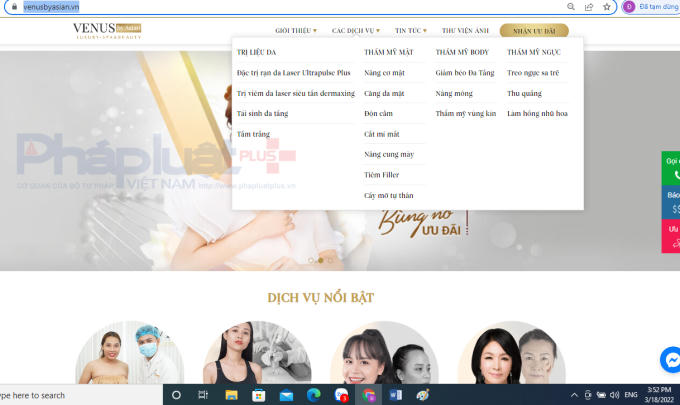Open the THẨM MỸ MẶT category heading
Image resolution: width=680 pixels, height=405 pixels.
(x=389, y=52)
